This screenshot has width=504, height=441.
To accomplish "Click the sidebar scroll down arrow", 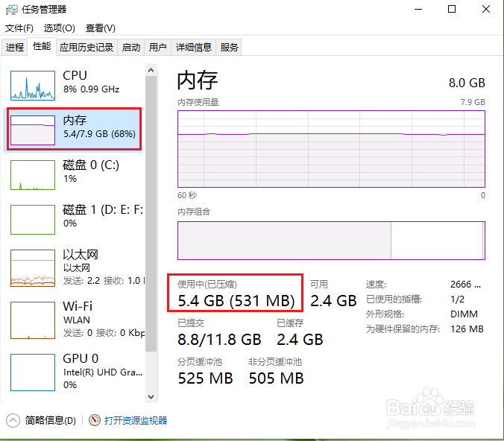I will (151, 397).
